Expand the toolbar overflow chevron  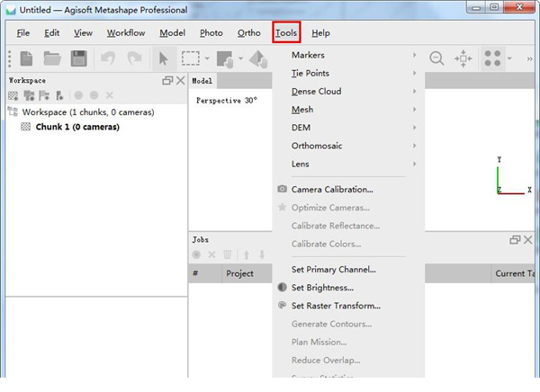pyautogui.click(x=530, y=58)
